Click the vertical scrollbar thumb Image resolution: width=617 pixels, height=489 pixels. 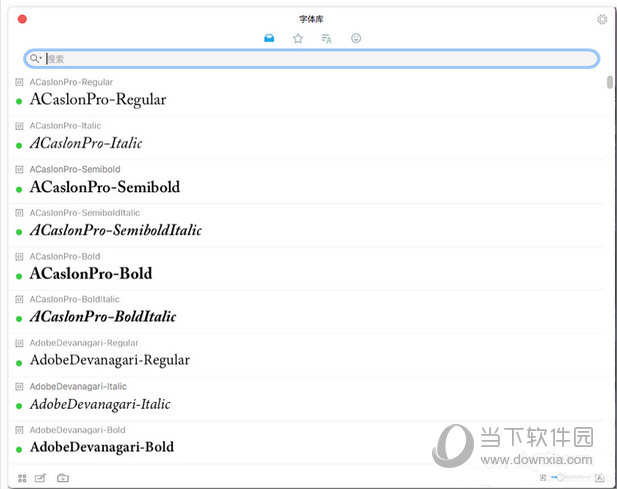click(610, 82)
